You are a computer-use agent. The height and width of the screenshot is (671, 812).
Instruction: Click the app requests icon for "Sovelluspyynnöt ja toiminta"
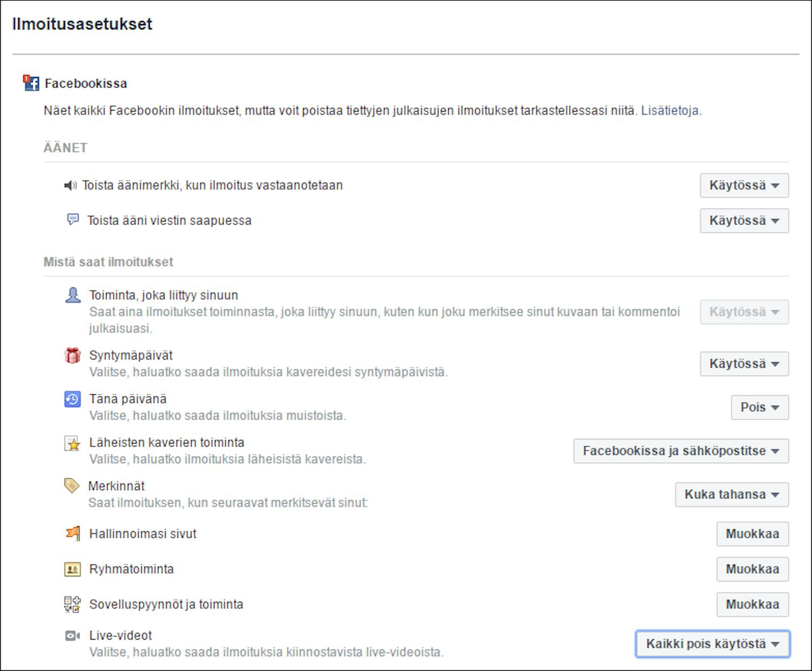pos(72,604)
